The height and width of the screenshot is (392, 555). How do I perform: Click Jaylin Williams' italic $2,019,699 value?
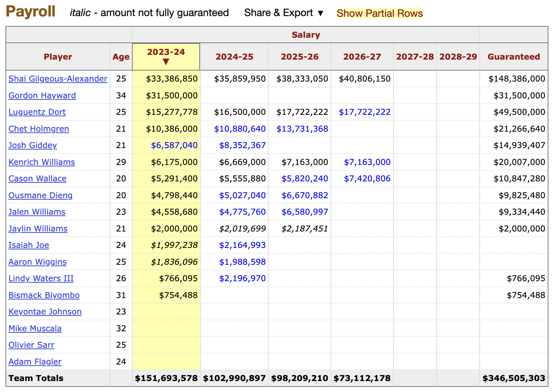tap(242, 229)
